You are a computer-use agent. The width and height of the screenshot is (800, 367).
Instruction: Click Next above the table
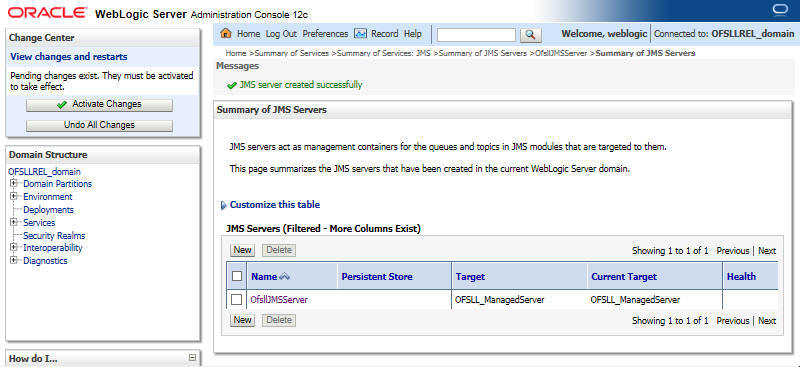767,251
